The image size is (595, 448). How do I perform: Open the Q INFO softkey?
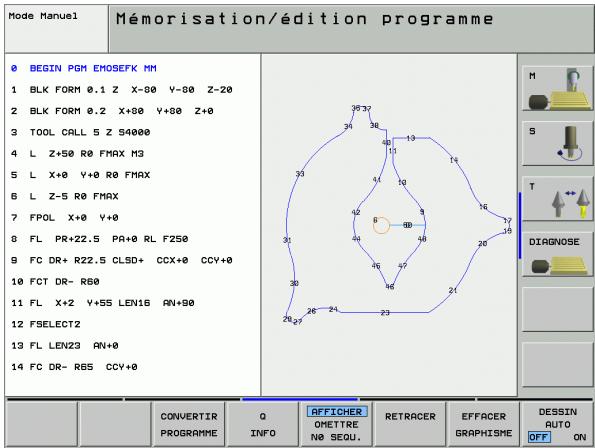pyautogui.click(x=263, y=424)
